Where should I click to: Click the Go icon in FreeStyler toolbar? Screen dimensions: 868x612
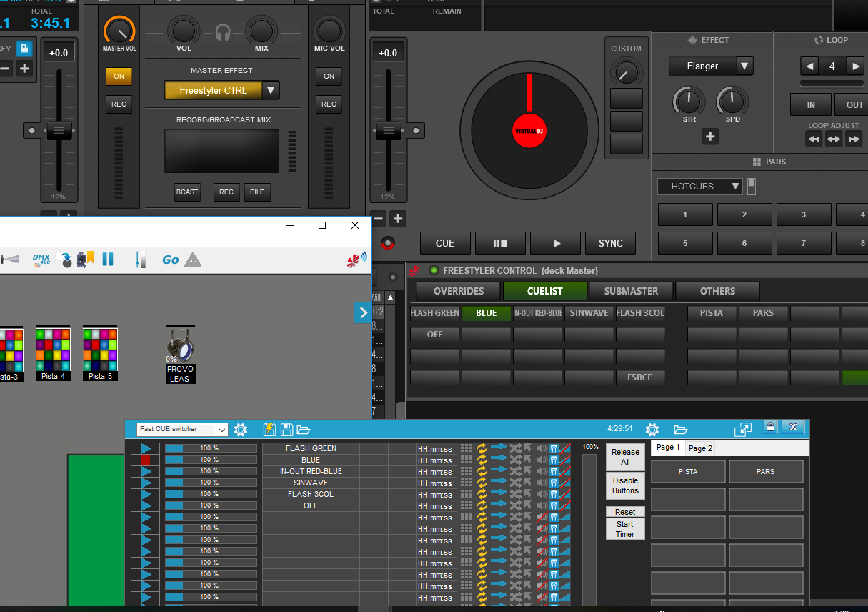pos(170,260)
